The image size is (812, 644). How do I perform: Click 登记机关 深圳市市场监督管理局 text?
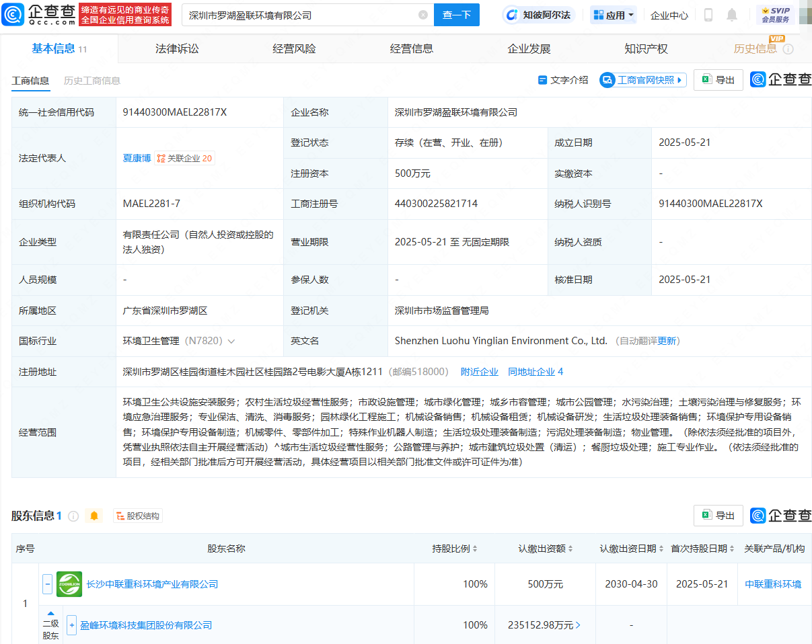(441, 311)
